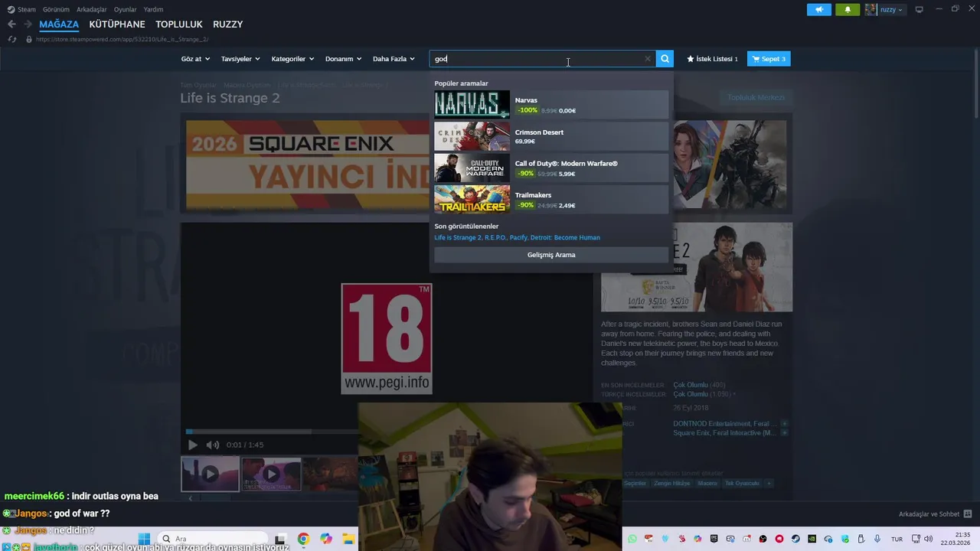This screenshot has width=980, height=551.
Task: Open İstek Listesi wishlist
Action: (x=712, y=59)
